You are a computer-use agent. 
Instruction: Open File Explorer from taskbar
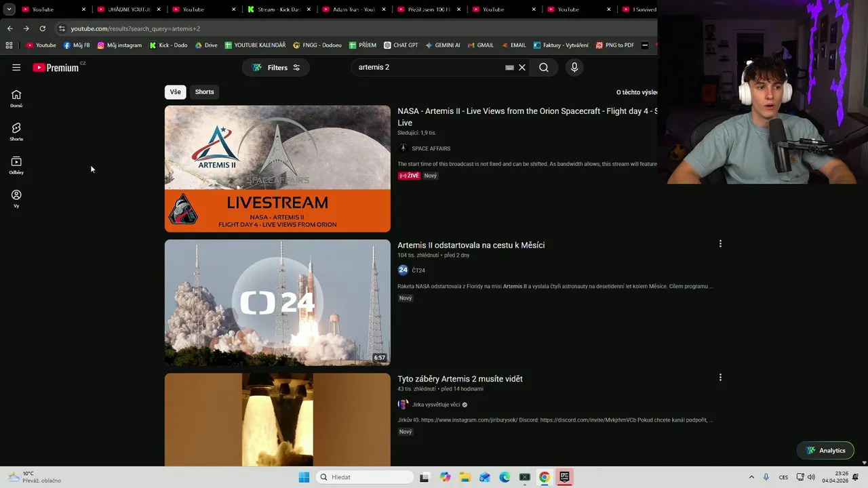click(x=465, y=477)
